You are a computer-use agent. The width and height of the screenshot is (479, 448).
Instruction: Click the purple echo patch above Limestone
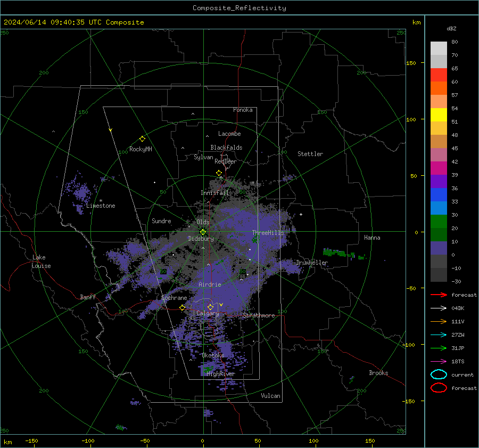point(81,193)
